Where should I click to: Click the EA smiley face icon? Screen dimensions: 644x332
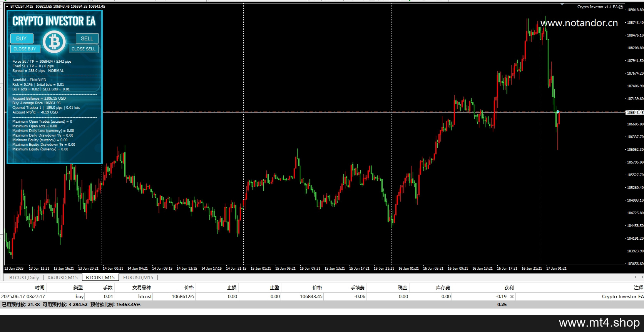621,7
